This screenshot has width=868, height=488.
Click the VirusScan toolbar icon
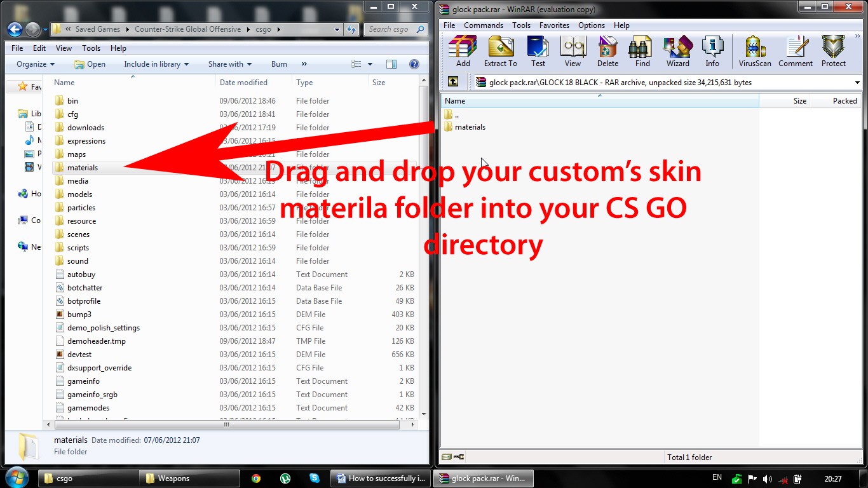(755, 51)
